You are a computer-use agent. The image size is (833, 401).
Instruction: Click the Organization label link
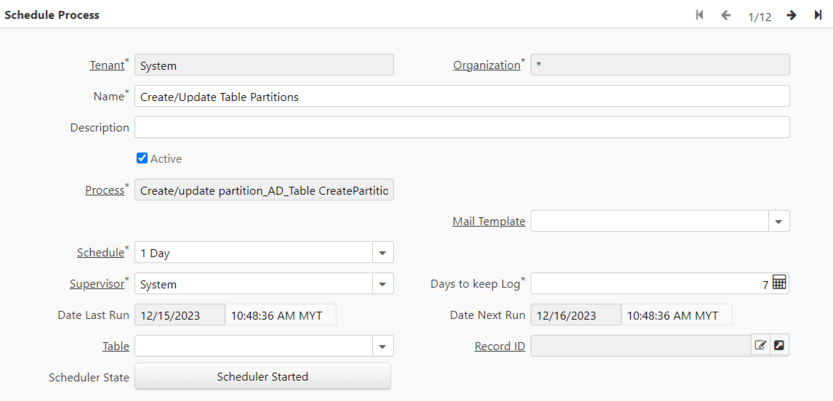point(486,65)
